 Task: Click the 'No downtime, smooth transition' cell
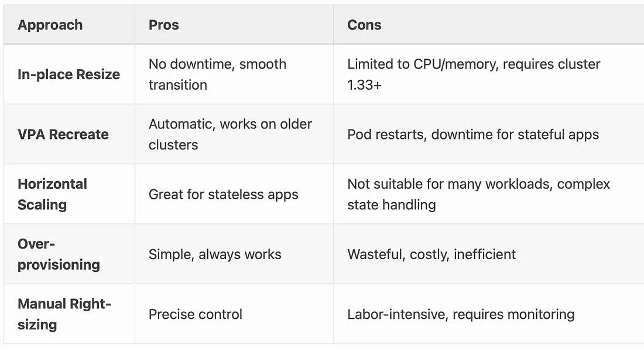tap(217, 74)
